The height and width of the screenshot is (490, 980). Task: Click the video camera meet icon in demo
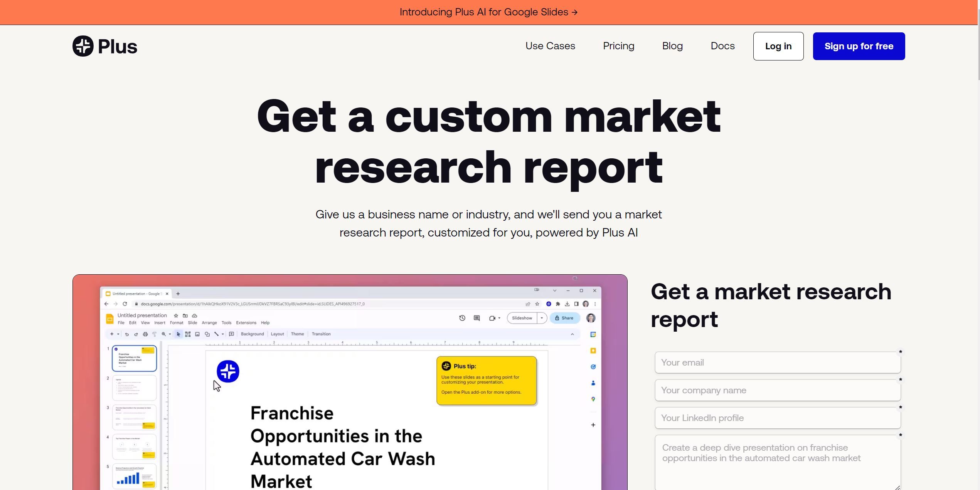point(492,318)
